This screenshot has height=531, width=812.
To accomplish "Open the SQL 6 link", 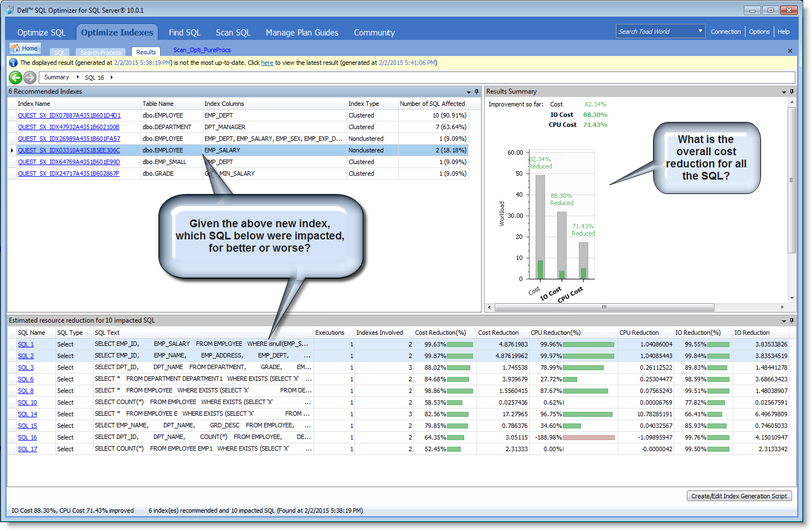I will coord(25,379).
